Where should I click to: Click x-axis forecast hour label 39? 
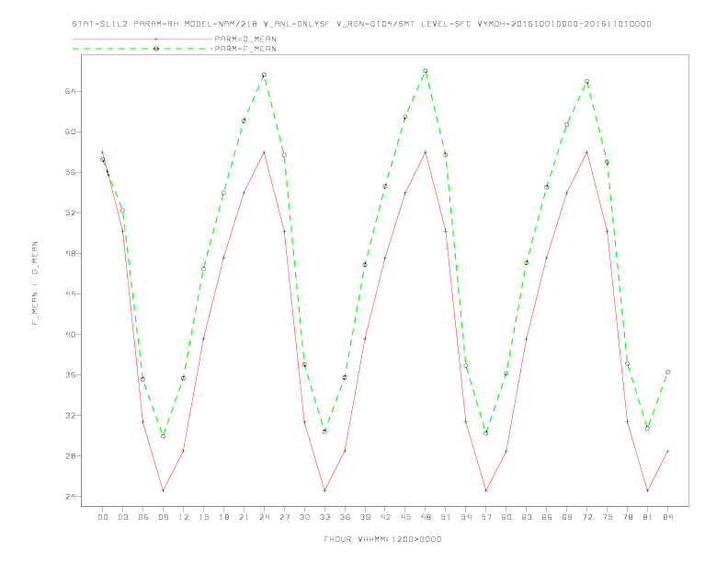tap(365, 517)
